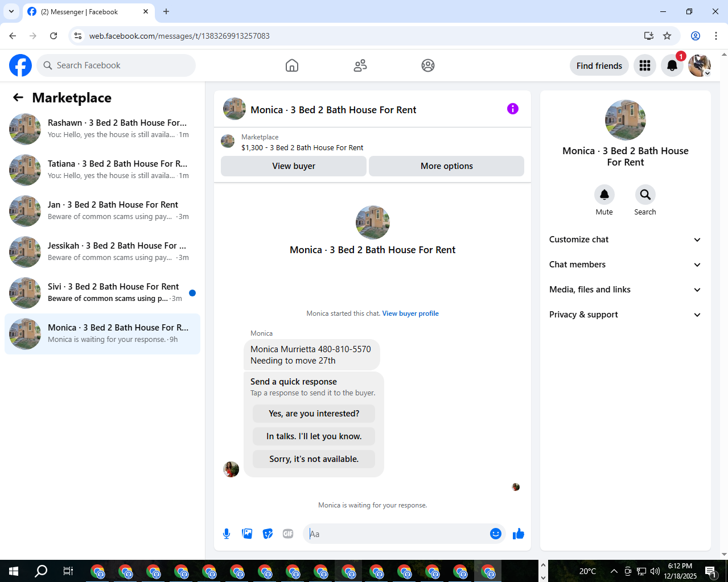Focus the Search Facebook field
The width and height of the screenshot is (728, 582).
pyautogui.click(x=116, y=65)
